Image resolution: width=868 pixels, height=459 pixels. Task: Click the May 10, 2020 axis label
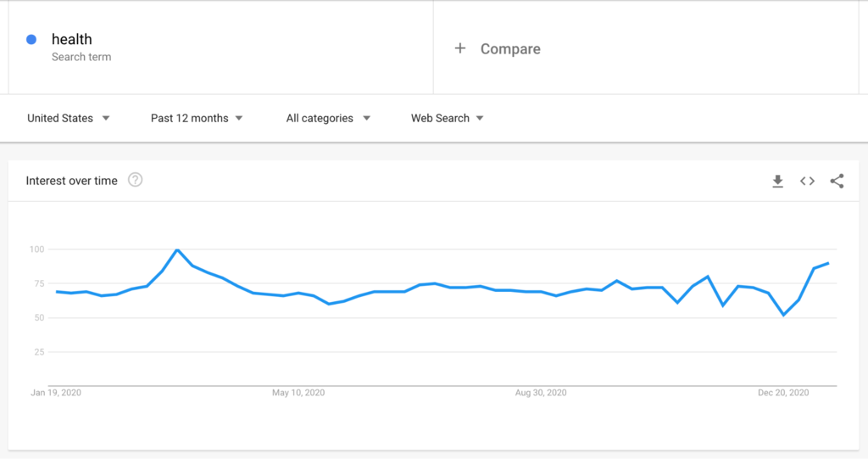click(x=298, y=393)
